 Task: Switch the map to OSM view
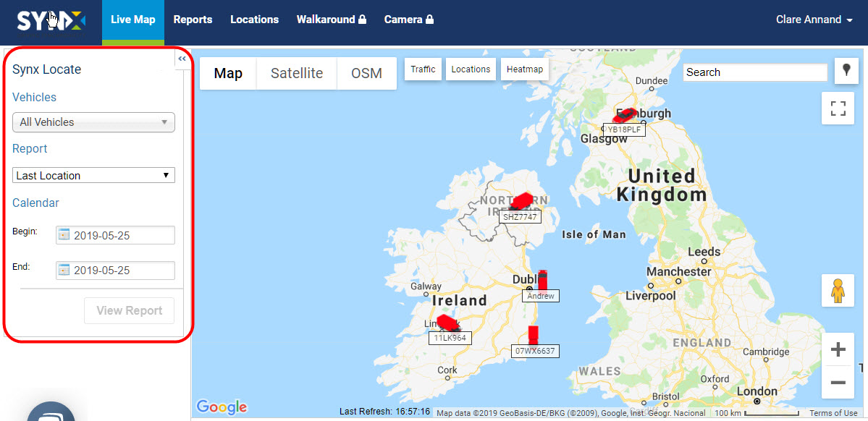(x=366, y=73)
